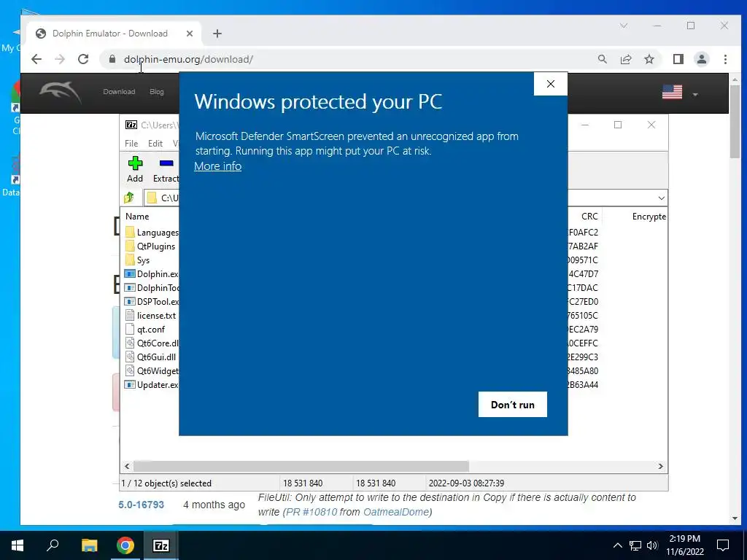This screenshot has height=560, width=747.
Task: Reload the Dolphin download page
Action: click(83, 59)
